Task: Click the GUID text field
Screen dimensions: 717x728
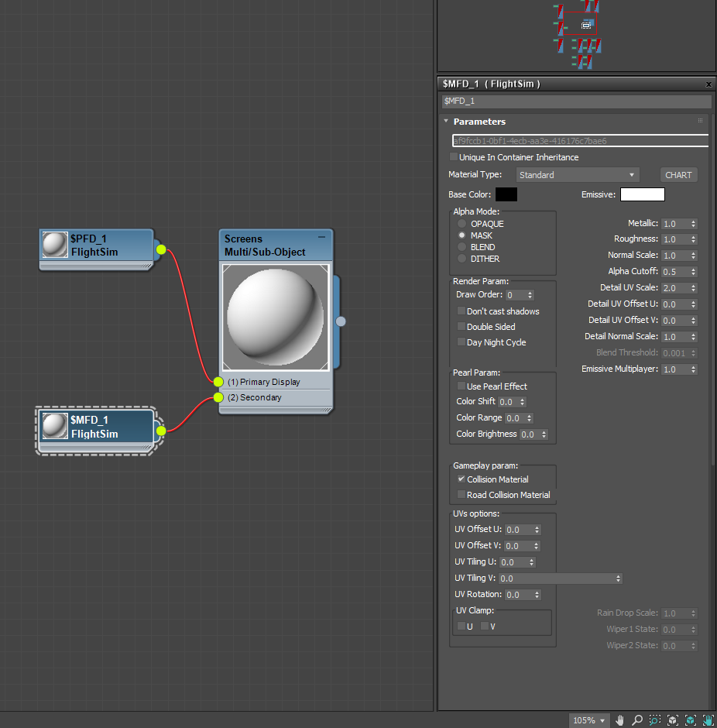Action: (x=581, y=141)
